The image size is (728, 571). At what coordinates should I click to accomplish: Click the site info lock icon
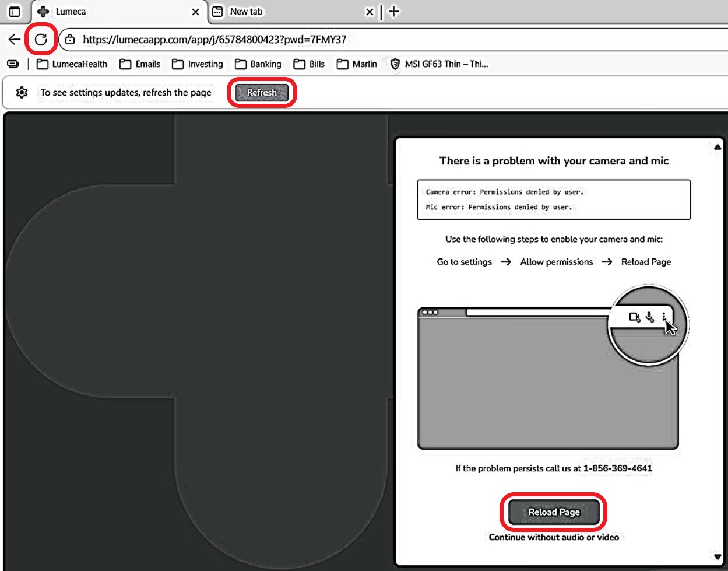70,40
